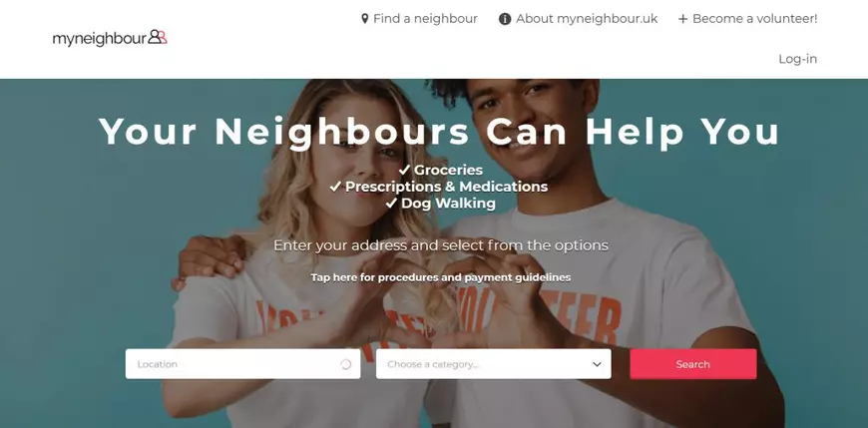Screen dimensions: 868x428
Task: Click the Enter your address instruction text
Action: [x=441, y=245]
